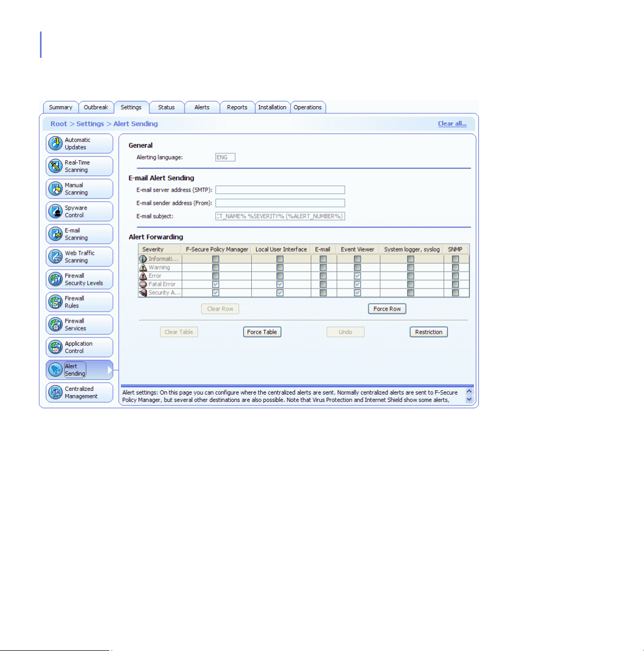
Task: Click the Force Table button
Action: point(262,332)
